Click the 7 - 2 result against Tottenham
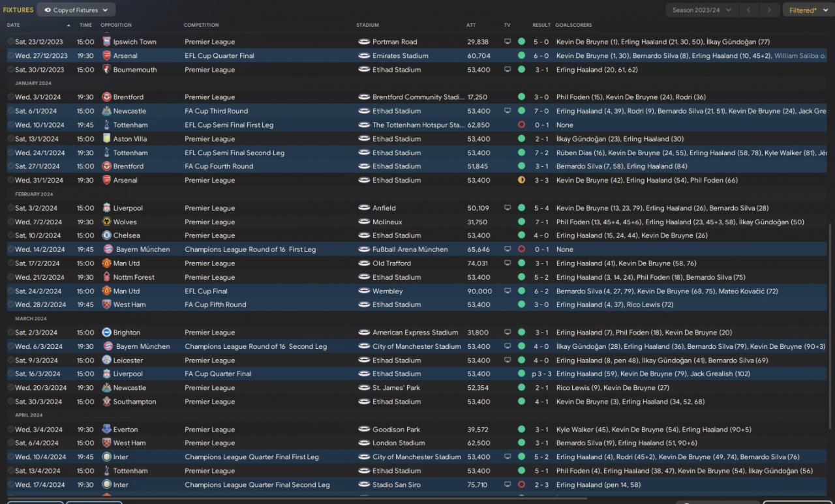This screenshot has width=835, height=504. pyautogui.click(x=541, y=153)
